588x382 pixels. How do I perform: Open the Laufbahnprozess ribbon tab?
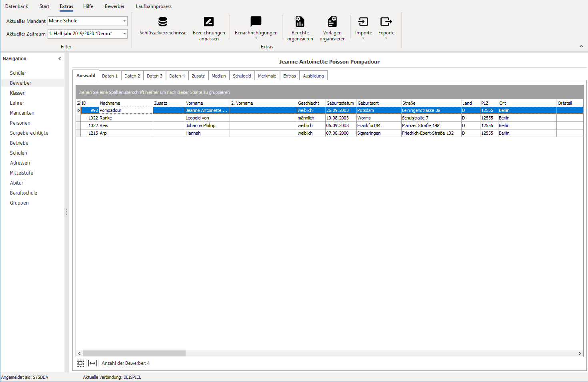(154, 6)
